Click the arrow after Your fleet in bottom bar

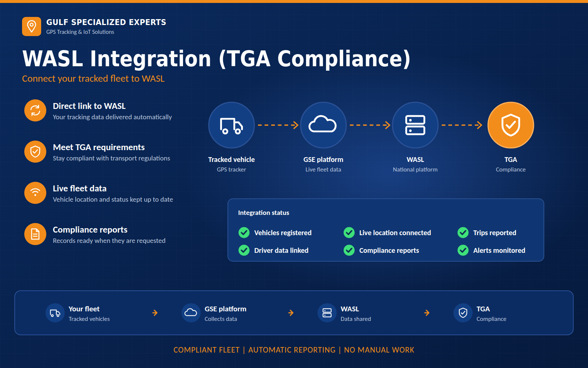click(155, 313)
